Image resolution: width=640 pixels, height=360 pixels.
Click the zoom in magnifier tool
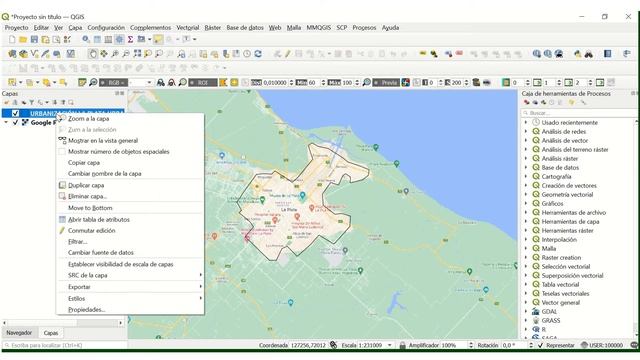[115, 53]
